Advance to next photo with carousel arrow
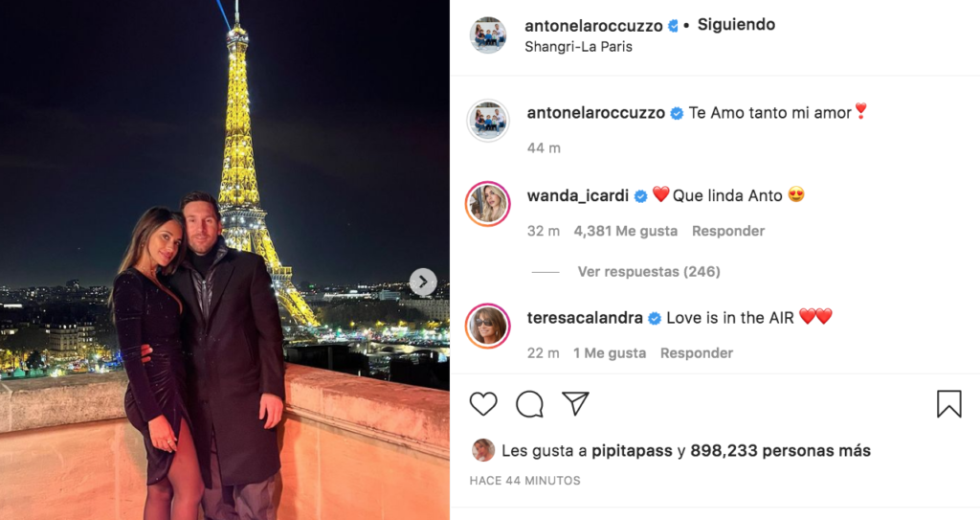The image size is (980, 520). (x=423, y=282)
